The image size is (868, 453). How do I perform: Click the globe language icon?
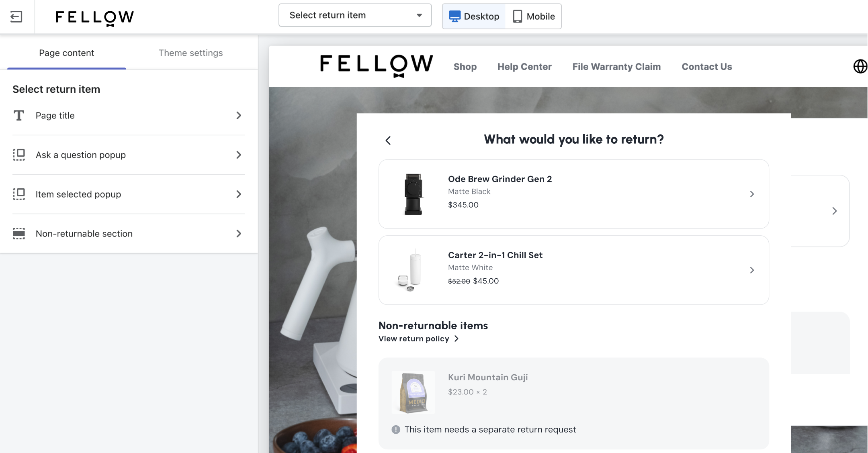(x=860, y=66)
